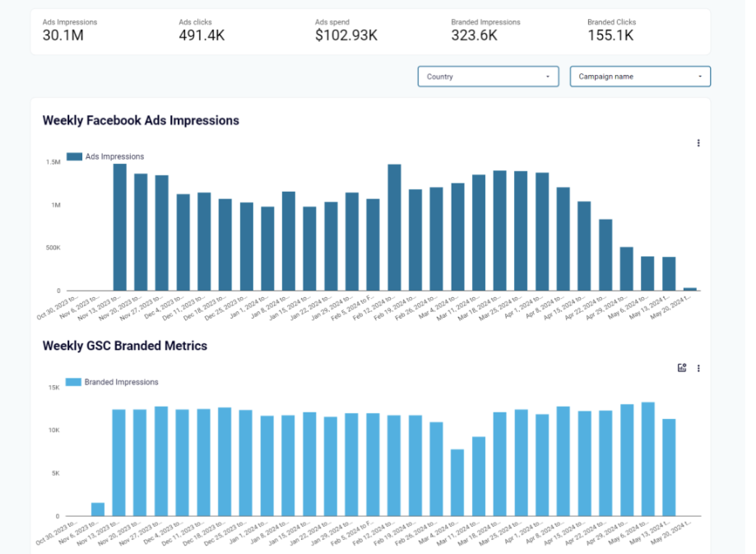
Task: Click the 5K y-axis label
Action: click(56, 473)
